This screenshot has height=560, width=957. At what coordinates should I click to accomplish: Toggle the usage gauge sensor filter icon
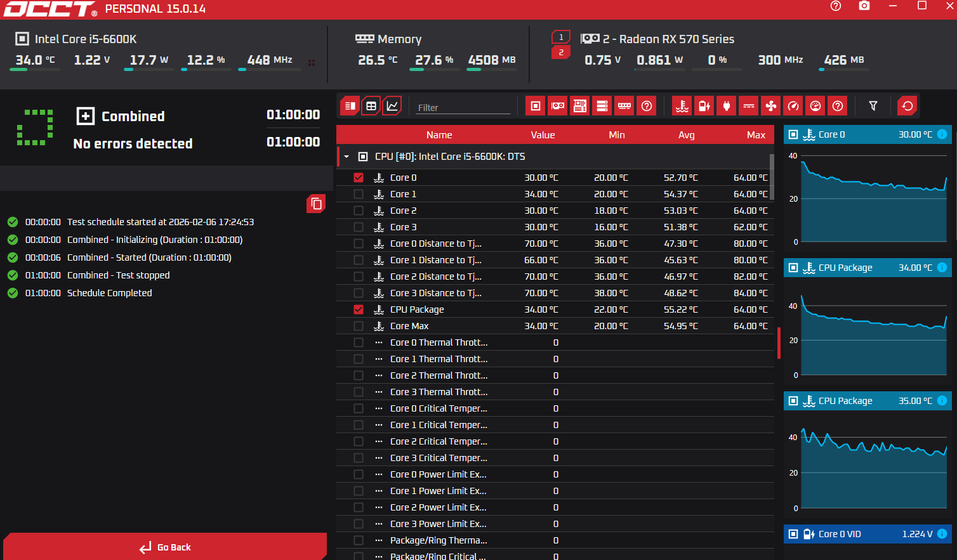point(815,106)
